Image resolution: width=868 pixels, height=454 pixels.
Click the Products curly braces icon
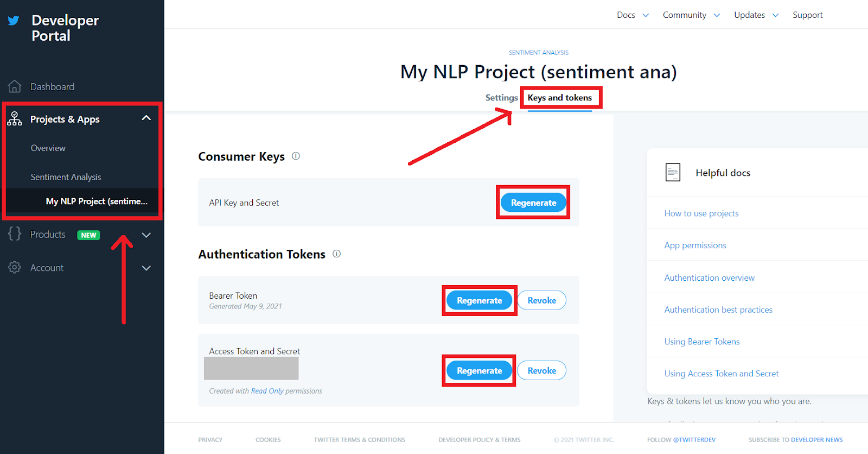pyautogui.click(x=15, y=234)
